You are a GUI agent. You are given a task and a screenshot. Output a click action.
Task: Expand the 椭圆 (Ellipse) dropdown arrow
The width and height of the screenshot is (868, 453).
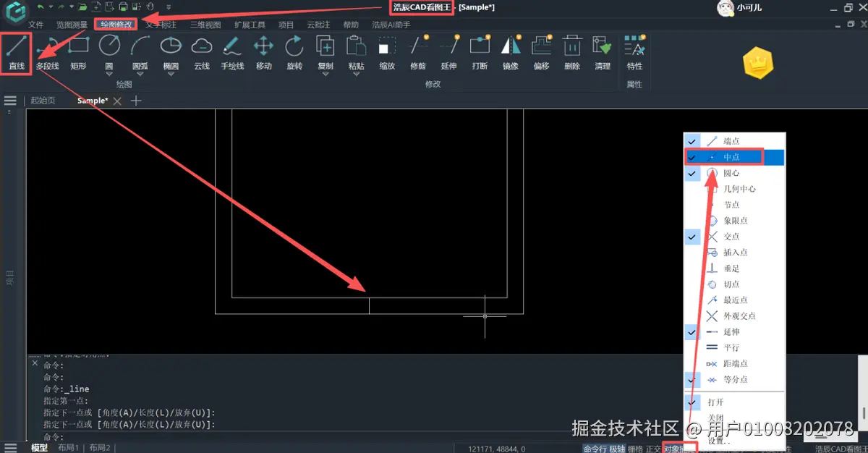[171, 74]
